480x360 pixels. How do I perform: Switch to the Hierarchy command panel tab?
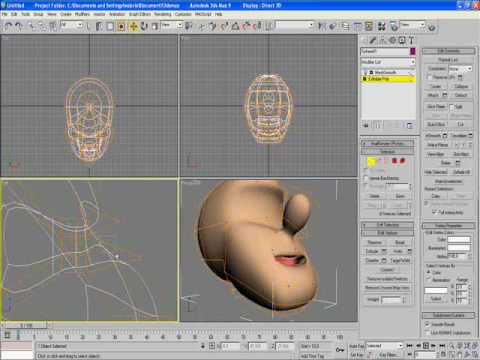(x=383, y=40)
